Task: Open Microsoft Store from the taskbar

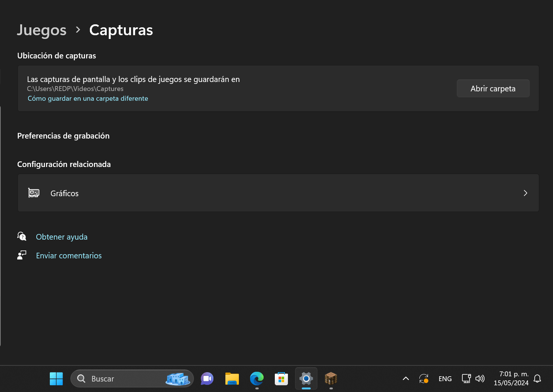Action: tap(281, 379)
